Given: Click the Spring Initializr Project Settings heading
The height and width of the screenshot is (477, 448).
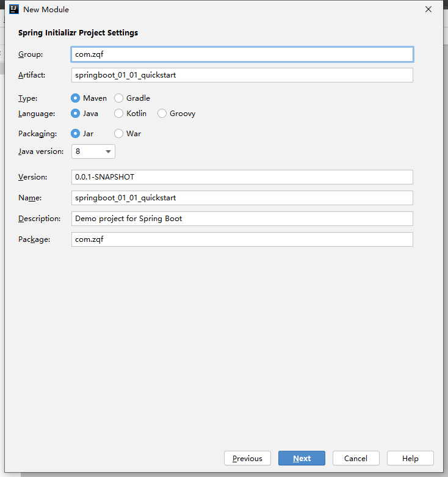Looking at the screenshot, I should [x=78, y=33].
